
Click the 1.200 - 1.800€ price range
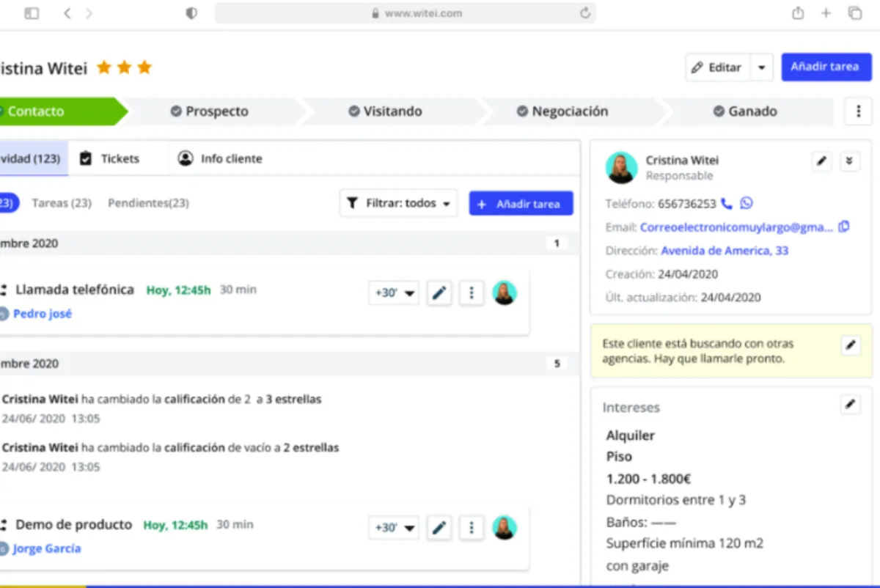tap(648, 479)
